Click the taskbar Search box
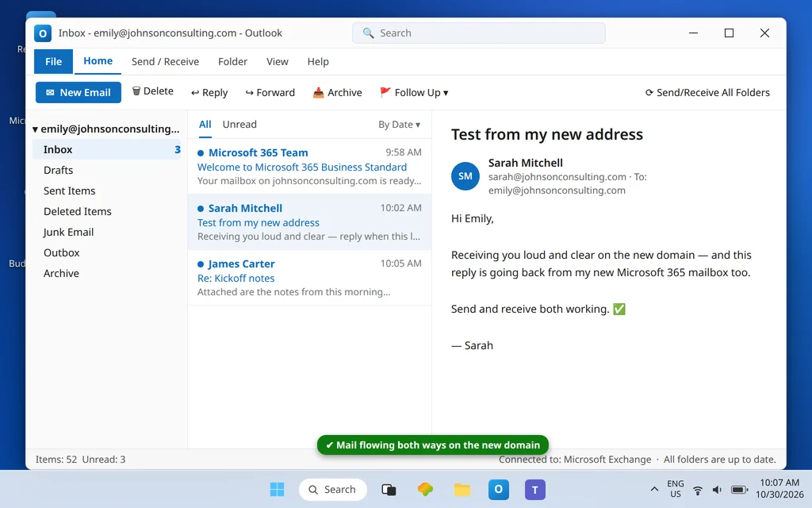This screenshot has width=812, height=508. click(x=332, y=489)
